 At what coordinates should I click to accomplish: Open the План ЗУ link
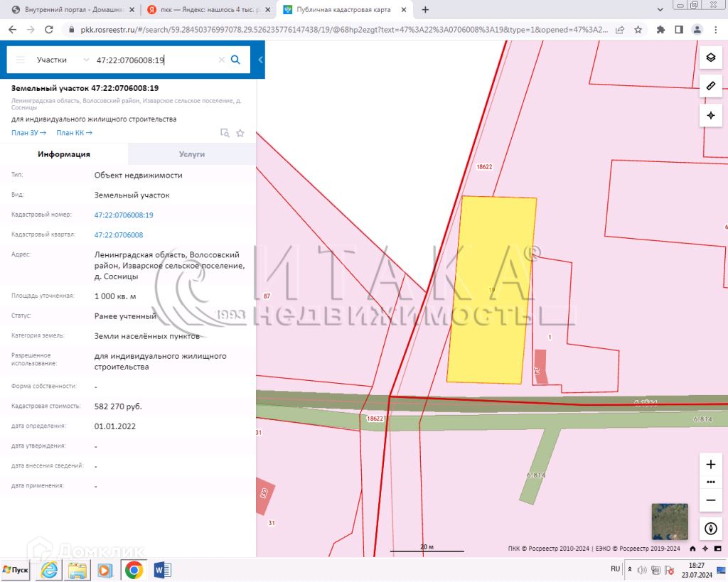[x=28, y=133]
